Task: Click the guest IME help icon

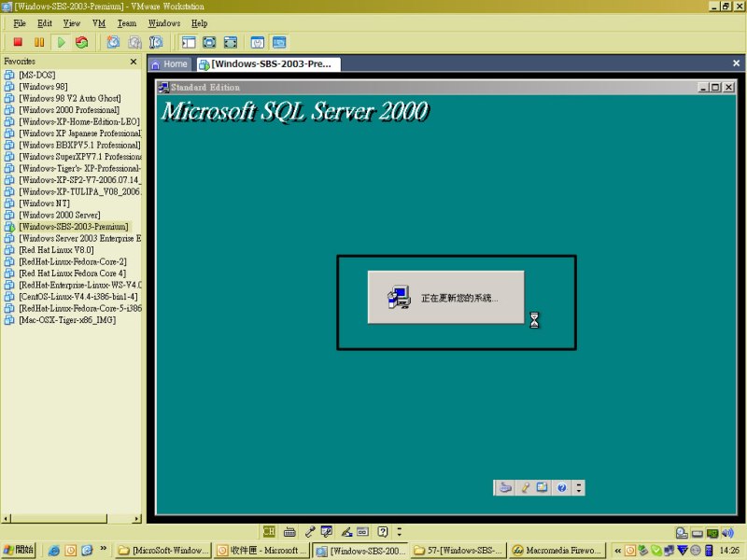Action: tap(562, 487)
